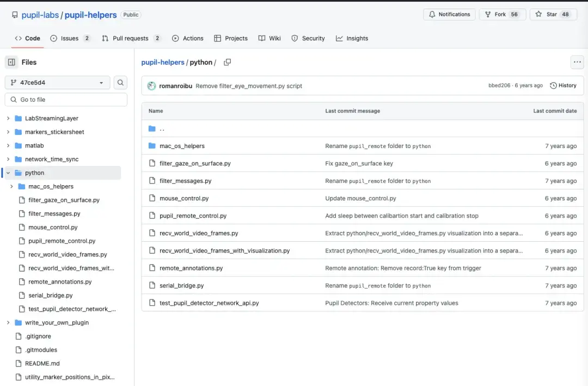Open the 47ce5d4 branch dropdown
The image size is (588, 386).
pyautogui.click(x=57, y=83)
